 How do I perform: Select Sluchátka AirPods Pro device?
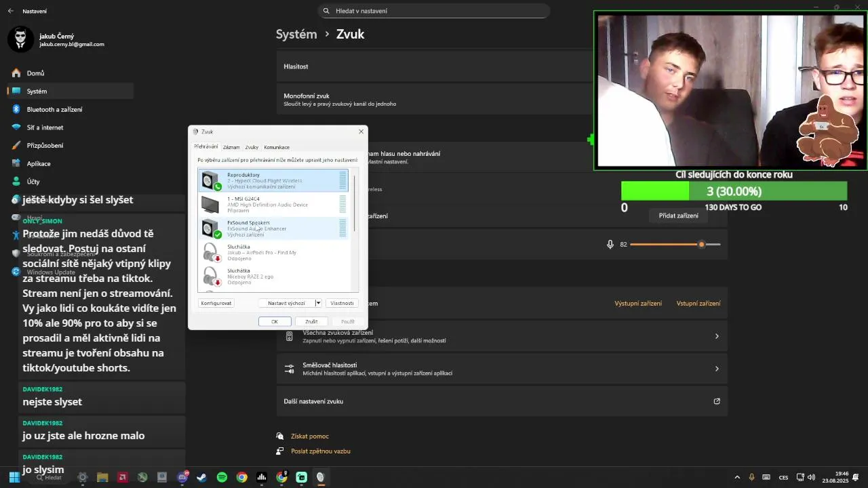(273, 252)
